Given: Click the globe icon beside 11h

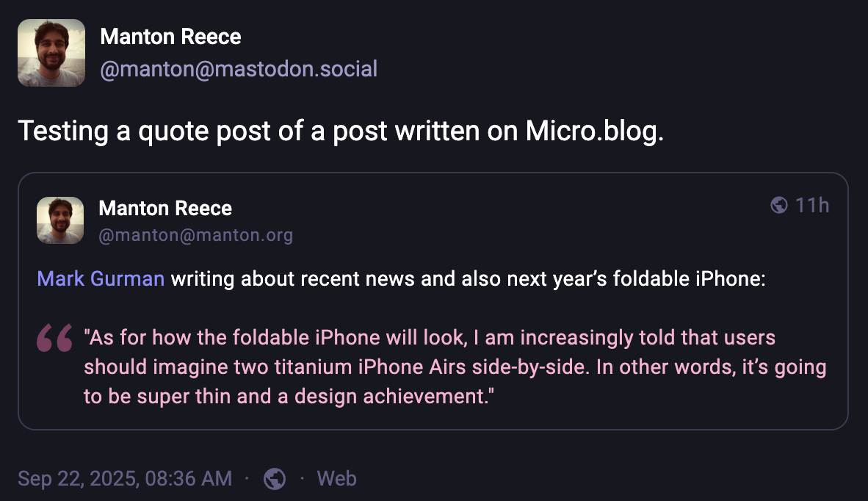Looking at the screenshot, I should [x=779, y=205].
